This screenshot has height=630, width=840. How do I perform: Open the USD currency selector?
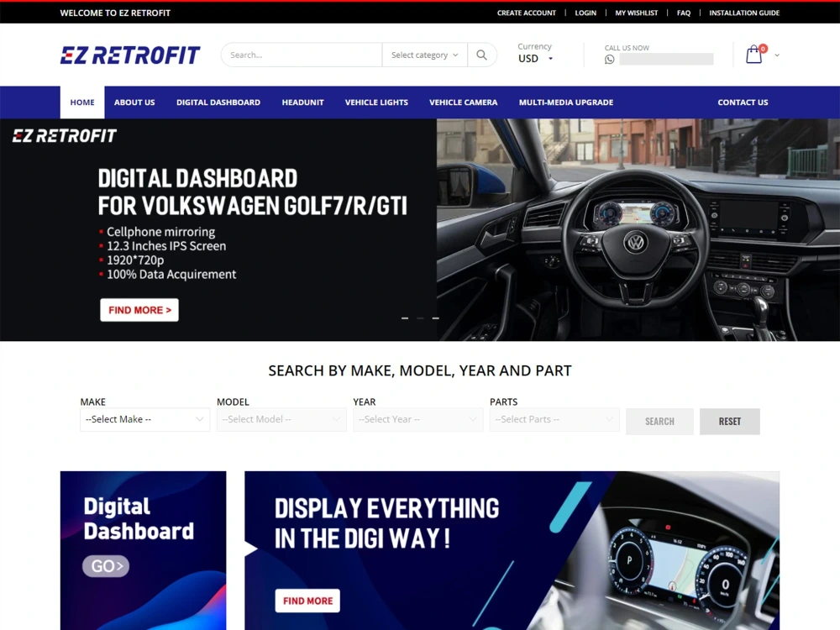(x=535, y=59)
